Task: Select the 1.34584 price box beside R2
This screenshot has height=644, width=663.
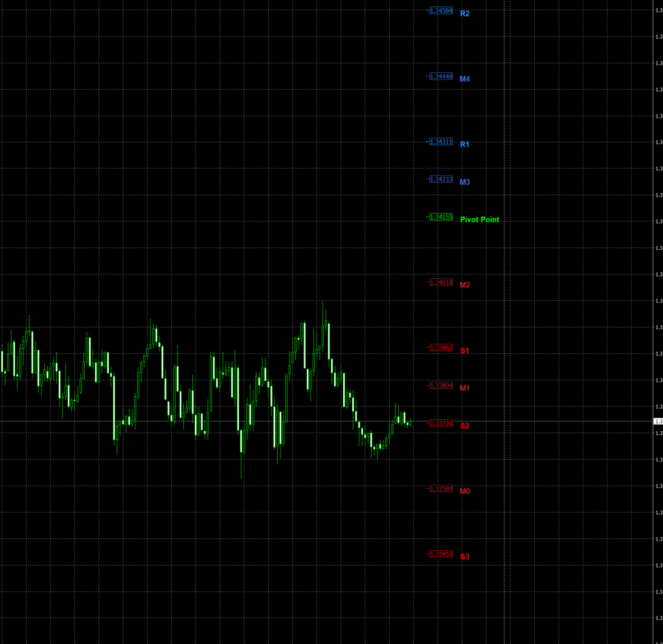Action: [x=440, y=11]
